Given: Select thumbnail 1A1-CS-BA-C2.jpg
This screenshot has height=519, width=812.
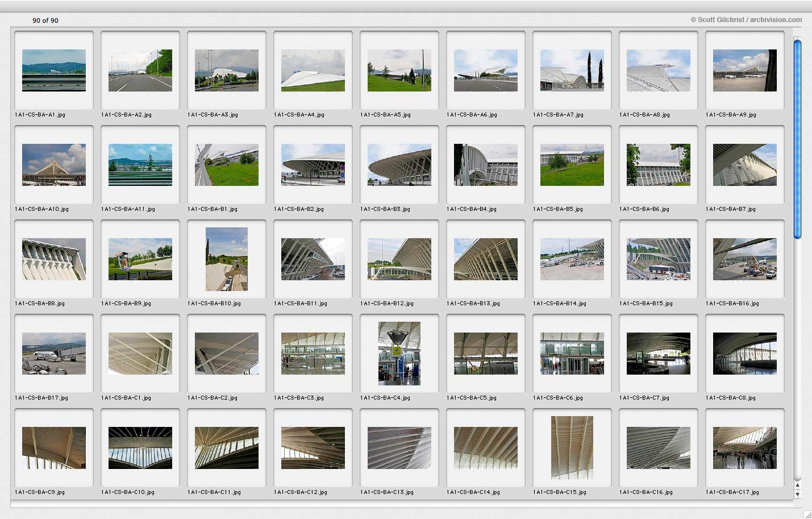Looking at the screenshot, I should 227,354.
